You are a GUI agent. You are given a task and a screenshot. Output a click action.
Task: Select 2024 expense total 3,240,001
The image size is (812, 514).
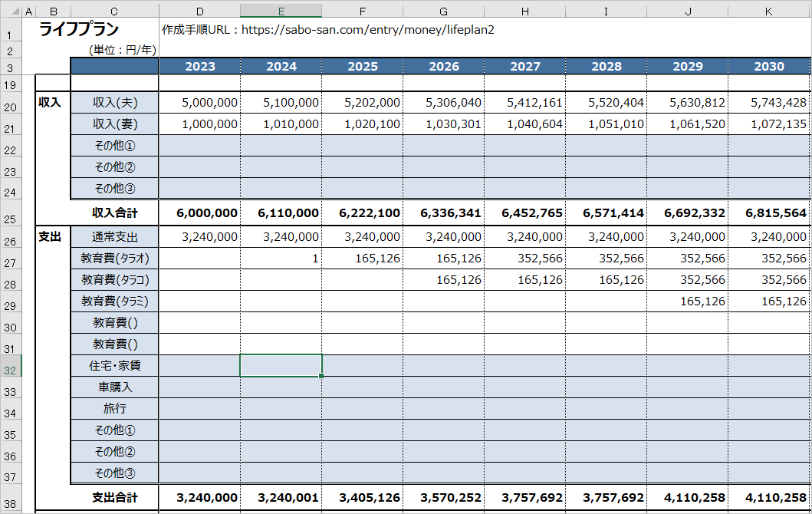[281, 497]
